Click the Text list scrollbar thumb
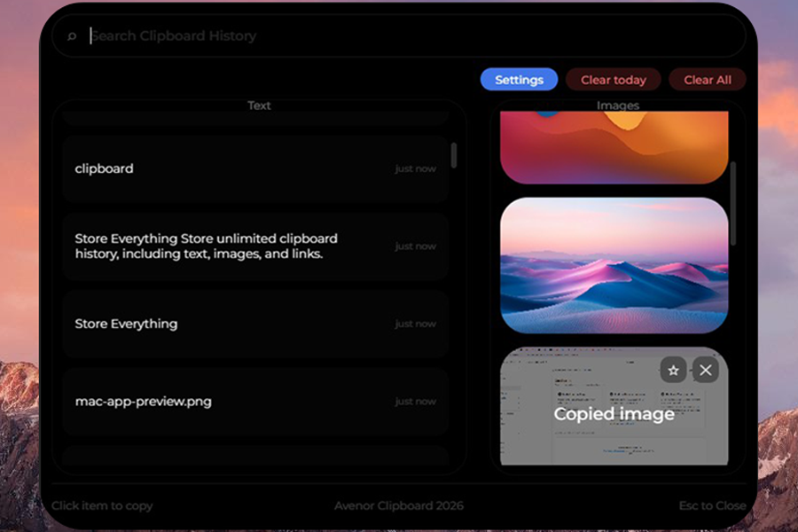The height and width of the screenshot is (532, 798). pos(454,155)
